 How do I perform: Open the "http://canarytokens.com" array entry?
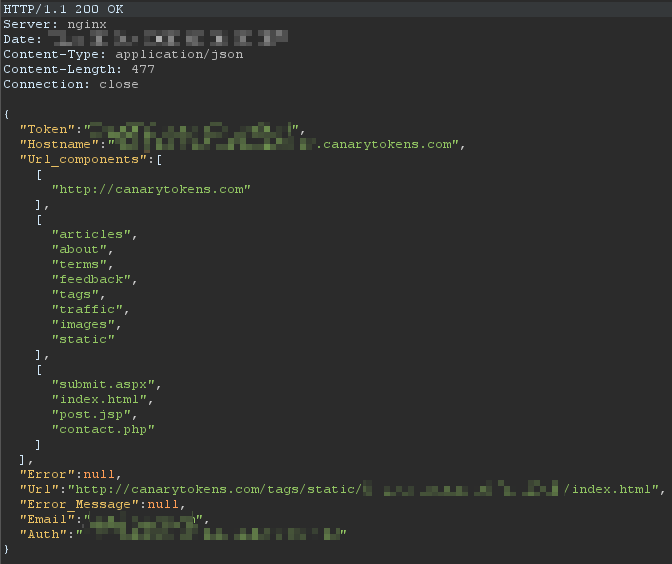click(x=150, y=189)
